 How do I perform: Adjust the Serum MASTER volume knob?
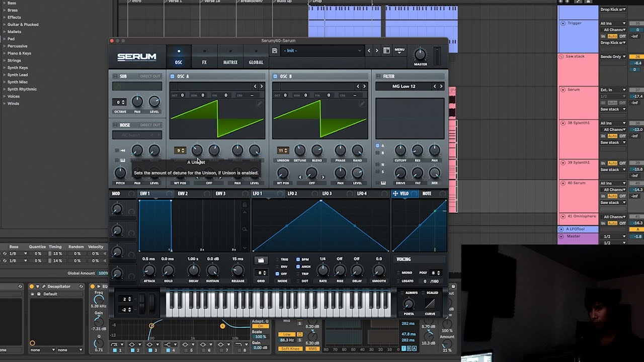(420, 55)
